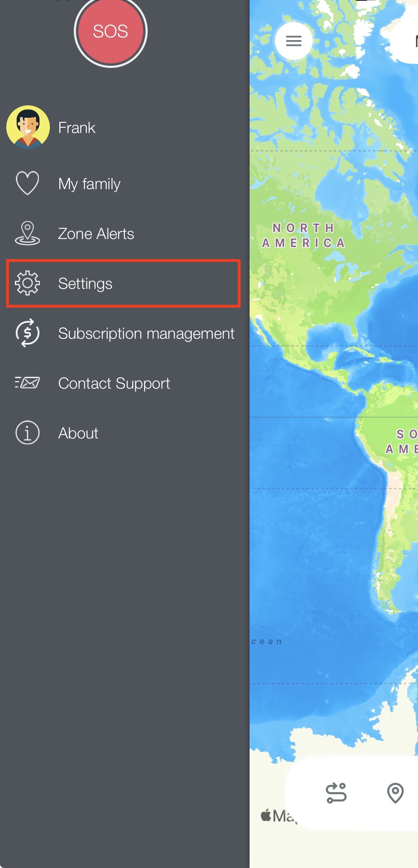Tap the North America label on the map
Image resolution: width=418 pixels, height=868 pixels.
pos(303,236)
